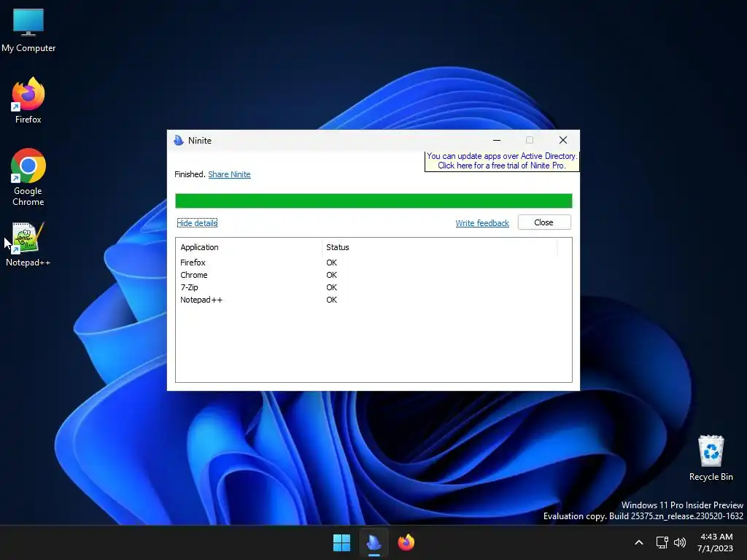This screenshot has height=560, width=747.
Task: Select the Notepad++ row in list
Action: click(x=373, y=300)
